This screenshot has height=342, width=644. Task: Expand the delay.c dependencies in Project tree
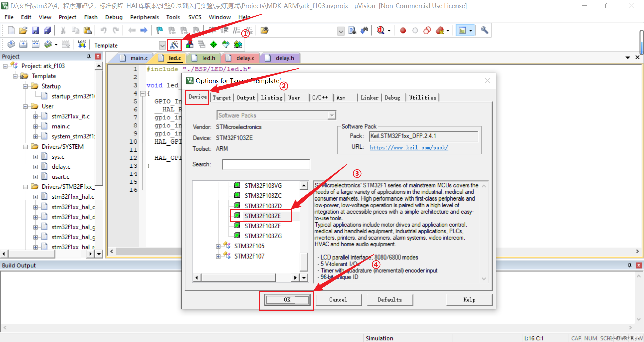click(35, 167)
